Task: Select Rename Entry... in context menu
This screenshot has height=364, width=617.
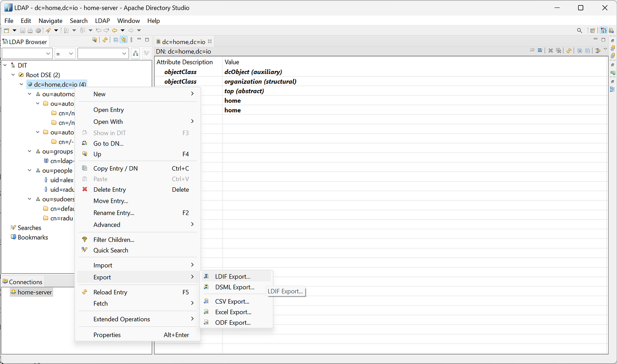Action: (x=138, y=213)
